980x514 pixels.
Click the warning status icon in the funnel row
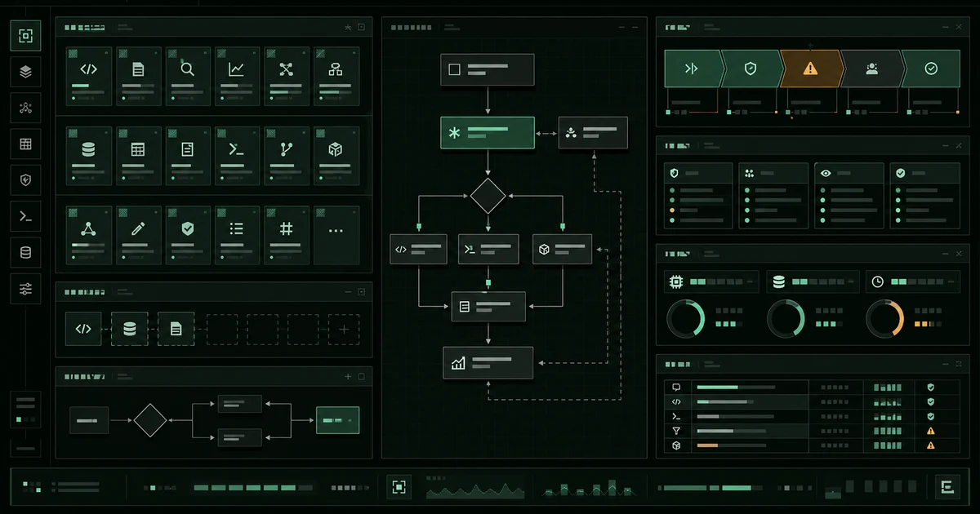pos(930,431)
